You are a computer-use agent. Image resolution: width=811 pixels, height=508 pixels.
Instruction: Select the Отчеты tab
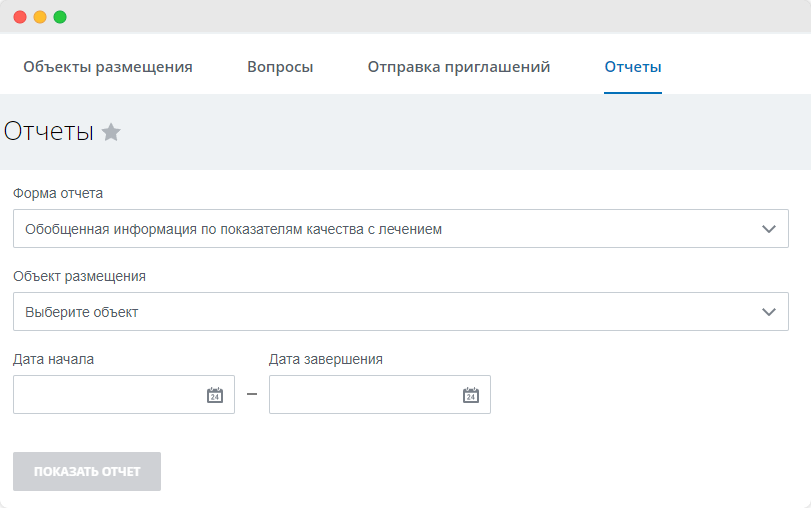click(633, 67)
